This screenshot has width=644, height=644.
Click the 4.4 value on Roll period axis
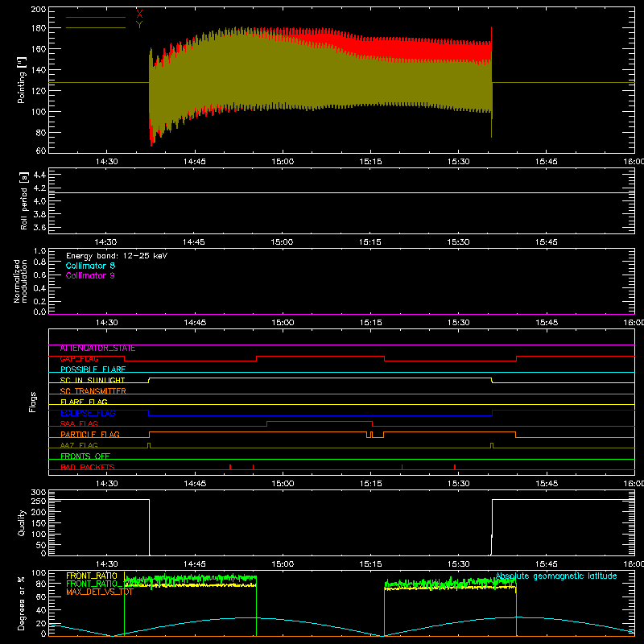pos(39,175)
